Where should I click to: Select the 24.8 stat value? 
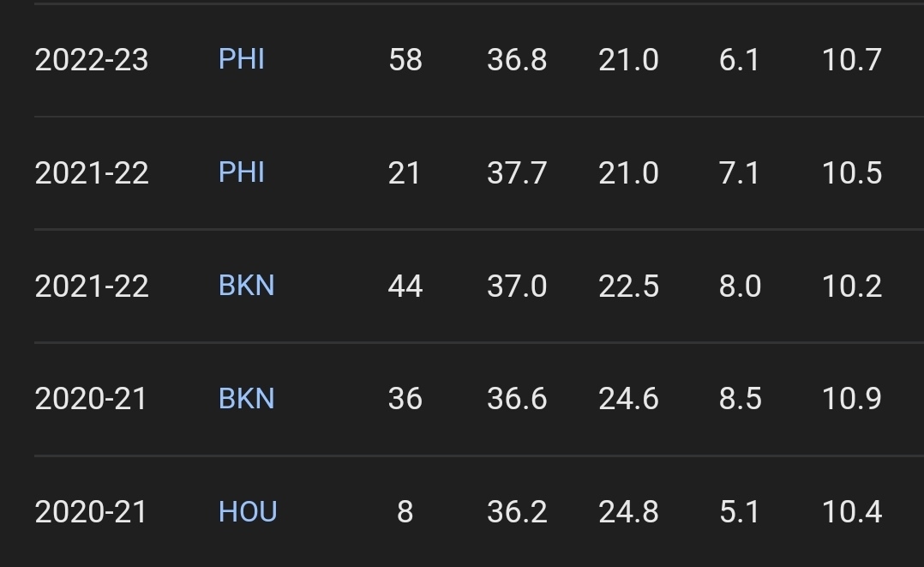click(628, 513)
